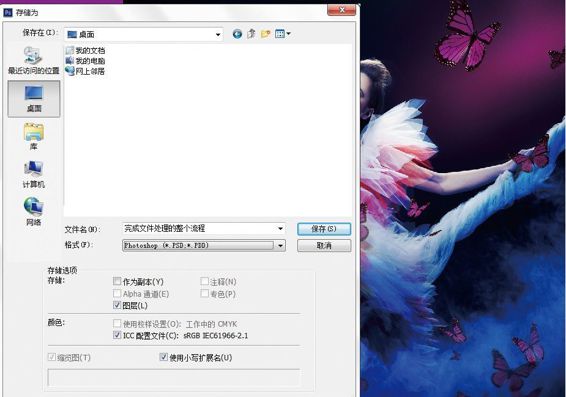566x397 pixels.
Task: Toggle the 注释(N) checkbox
Action: coord(204,281)
